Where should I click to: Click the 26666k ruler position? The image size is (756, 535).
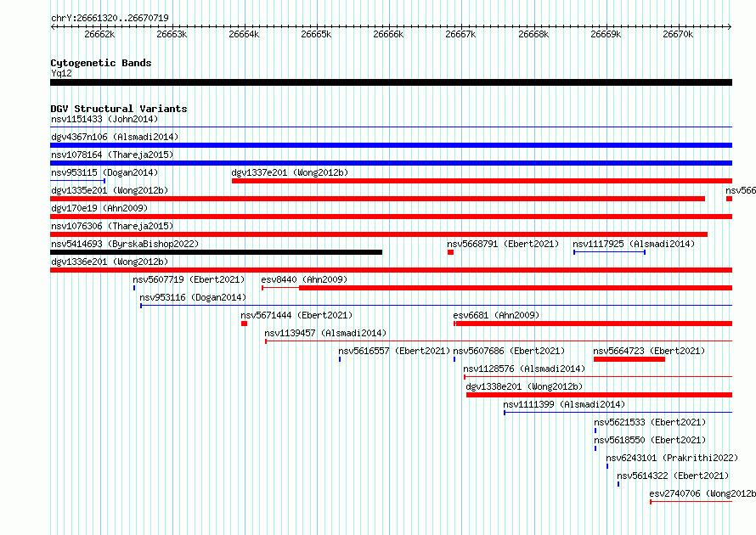(388, 34)
